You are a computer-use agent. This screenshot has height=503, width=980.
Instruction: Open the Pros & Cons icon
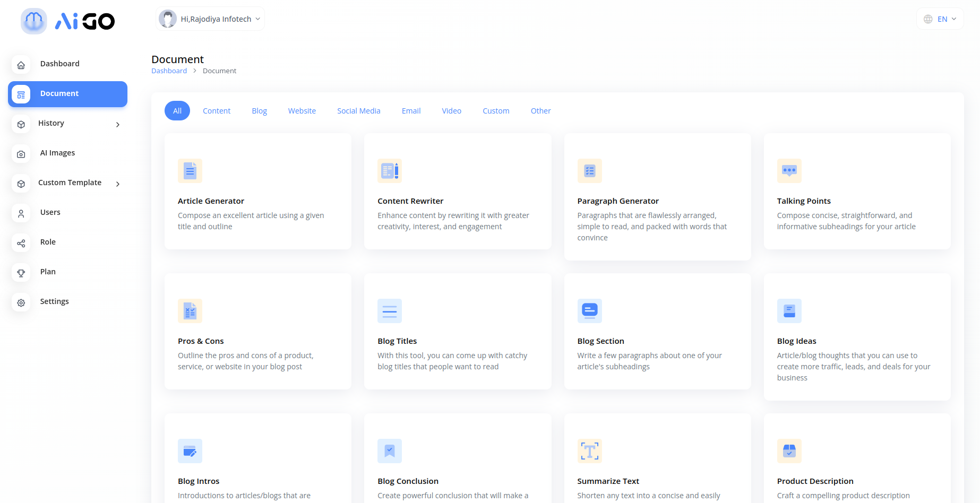(x=190, y=311)
